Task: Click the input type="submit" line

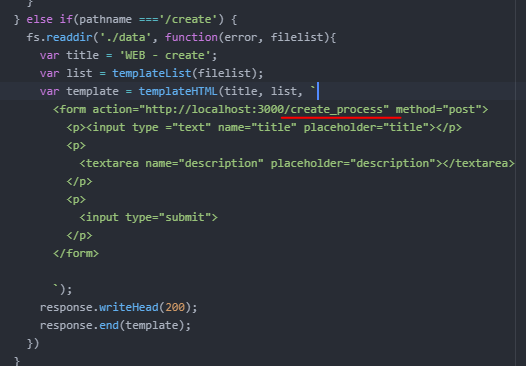Action: pyautogui.click(x=149, y=217)
